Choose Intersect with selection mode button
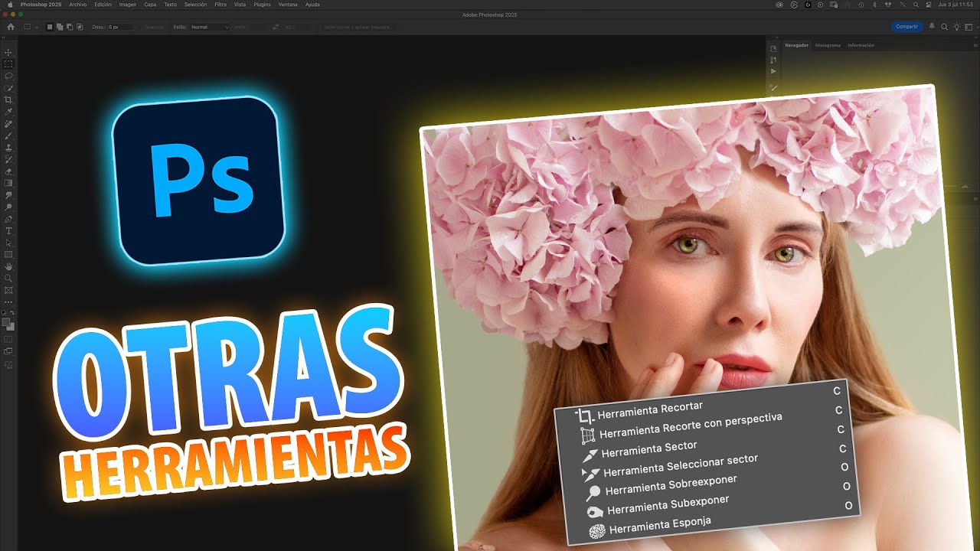 coord(80,27)
